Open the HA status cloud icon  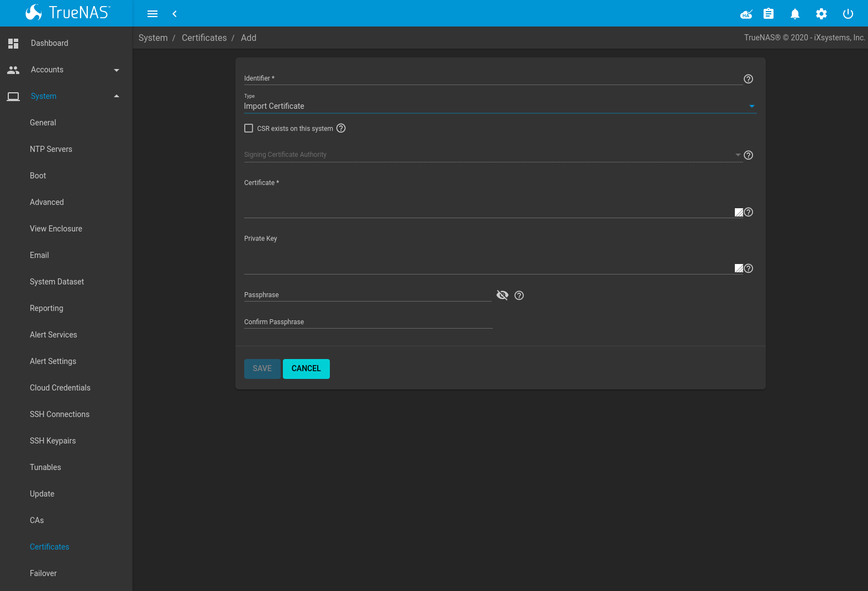pyautogui.click(x=746, y=14)
